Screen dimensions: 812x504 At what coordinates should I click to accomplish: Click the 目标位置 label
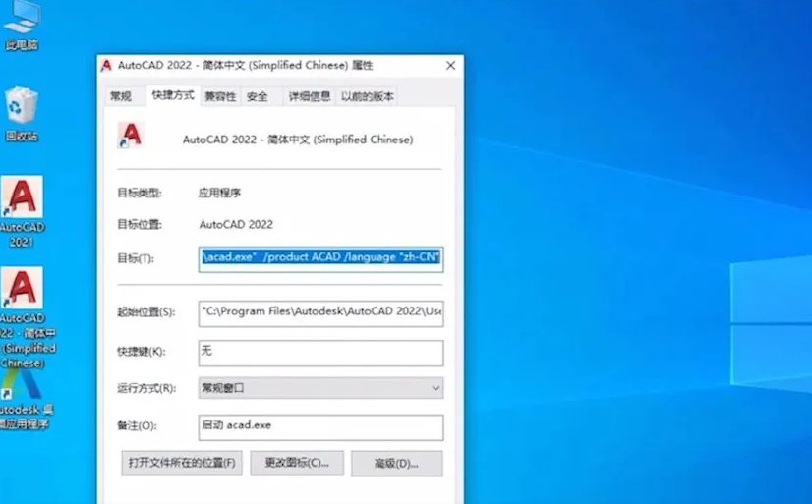(x=140, y=225)
